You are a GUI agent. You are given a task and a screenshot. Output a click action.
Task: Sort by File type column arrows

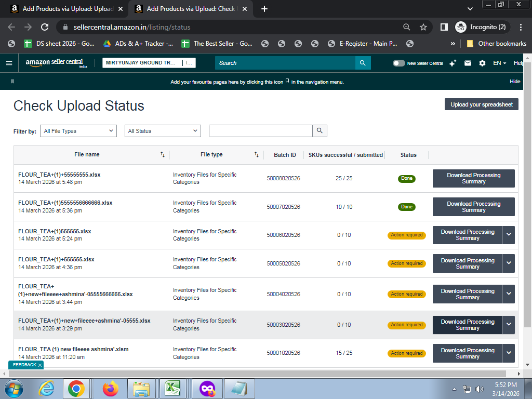point(257,155)
